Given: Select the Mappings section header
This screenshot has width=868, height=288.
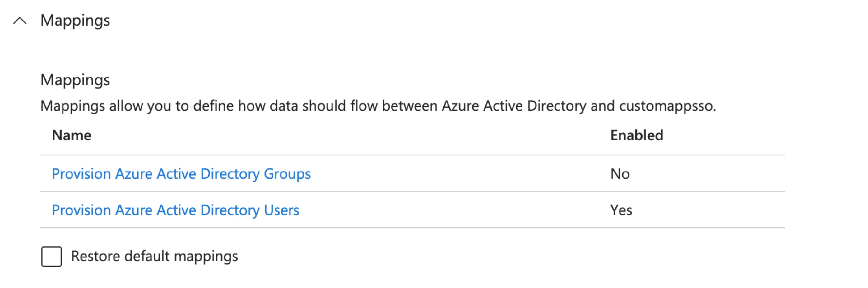Looking at the screenshot, I should [75, 21].
